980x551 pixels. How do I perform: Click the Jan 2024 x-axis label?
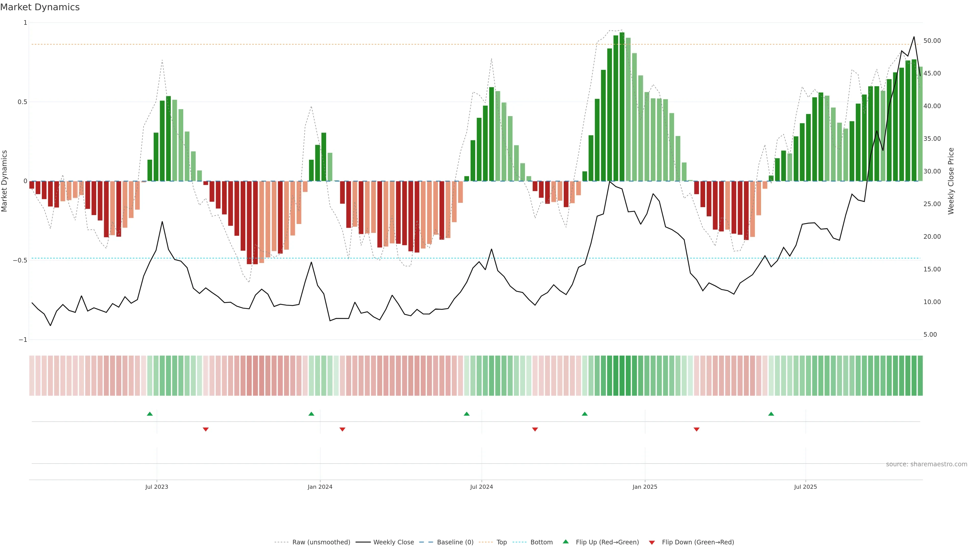320,487
